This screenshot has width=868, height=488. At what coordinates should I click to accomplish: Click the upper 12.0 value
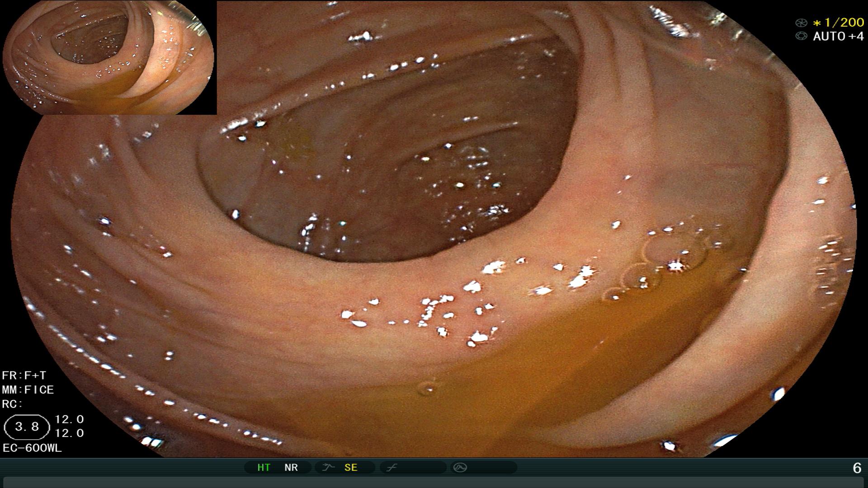[69, 419]
